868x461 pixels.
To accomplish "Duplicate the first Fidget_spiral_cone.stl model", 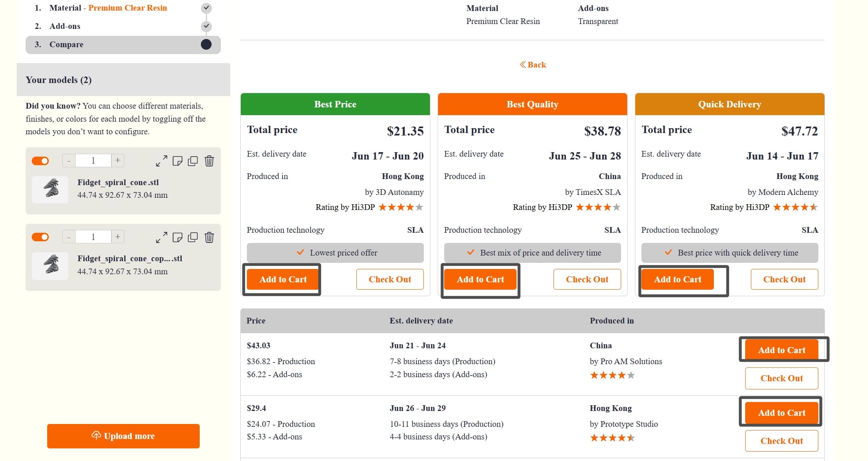I will click(x=193, y=161).
